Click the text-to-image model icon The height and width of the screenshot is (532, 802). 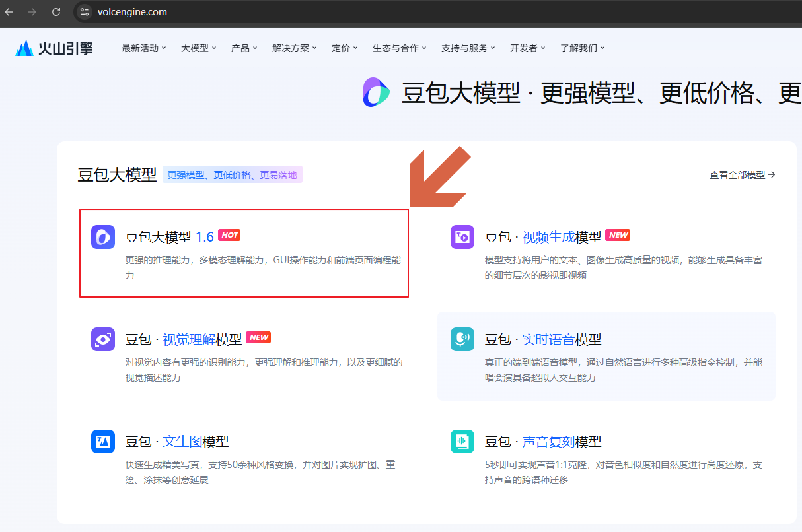point(103,442)
